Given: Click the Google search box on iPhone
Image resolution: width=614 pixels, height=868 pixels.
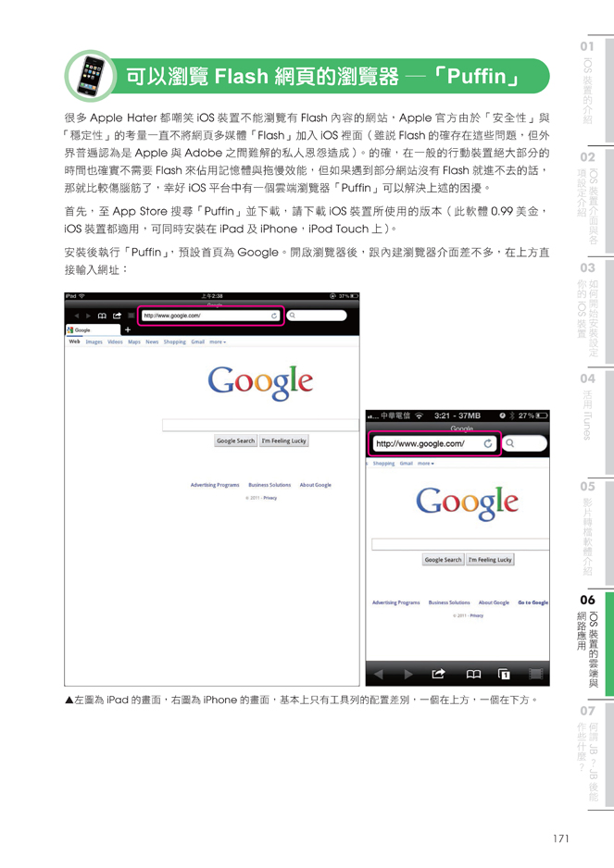Looking at the screenshot, I should coord(460,544).
